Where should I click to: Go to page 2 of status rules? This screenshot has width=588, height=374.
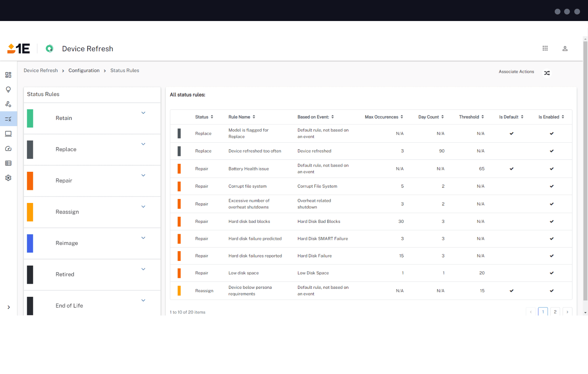coord(555,312)
